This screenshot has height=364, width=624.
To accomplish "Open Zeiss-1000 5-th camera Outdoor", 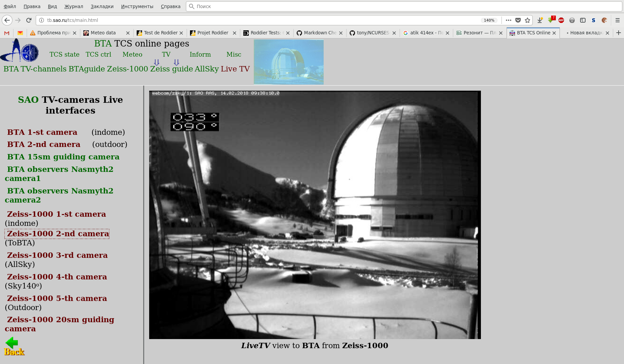I will pyautogui.click(x=57, y=298).
